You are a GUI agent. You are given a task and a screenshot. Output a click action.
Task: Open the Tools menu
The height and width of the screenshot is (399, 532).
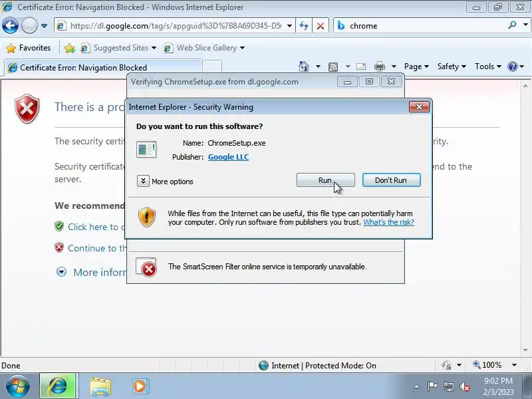[x=488, y=66]
